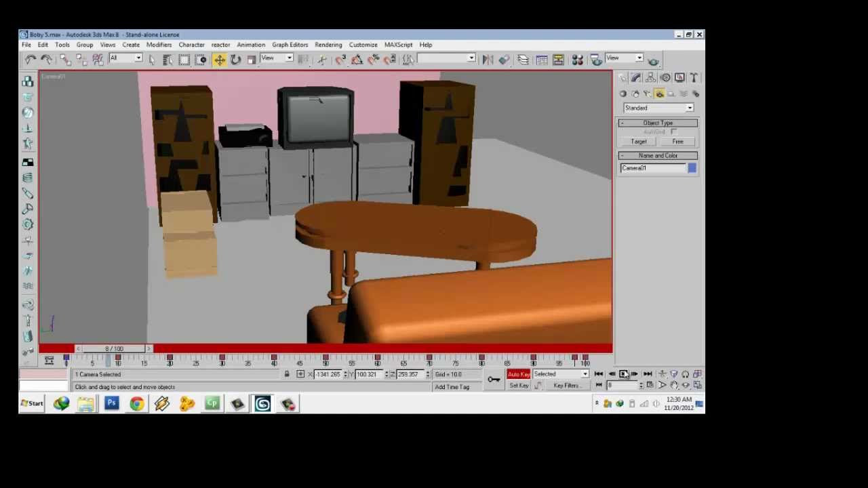Click the Free camera button
Viewport: 868px width, 488px height.
pyautogui.click(x=677, y=142)
